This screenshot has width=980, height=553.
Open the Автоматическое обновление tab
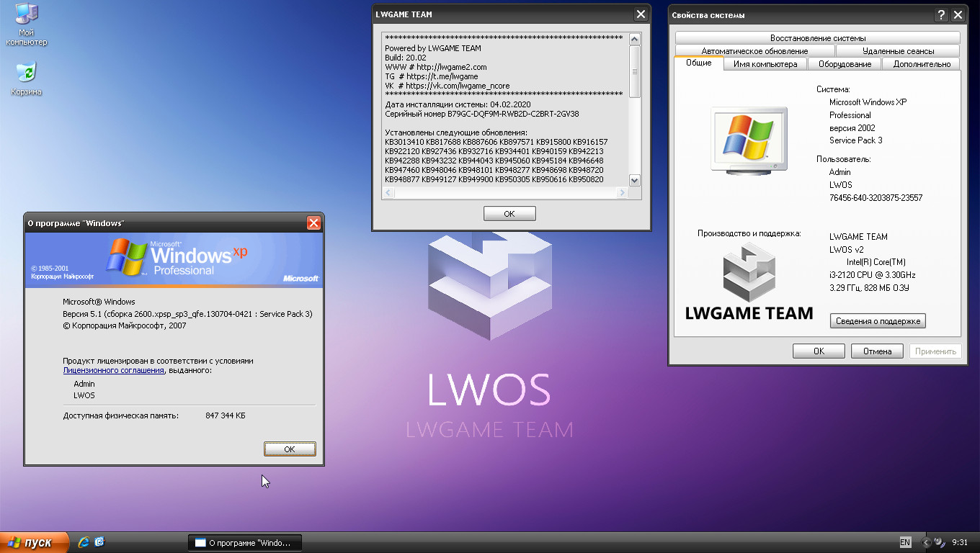coord(754,51)
